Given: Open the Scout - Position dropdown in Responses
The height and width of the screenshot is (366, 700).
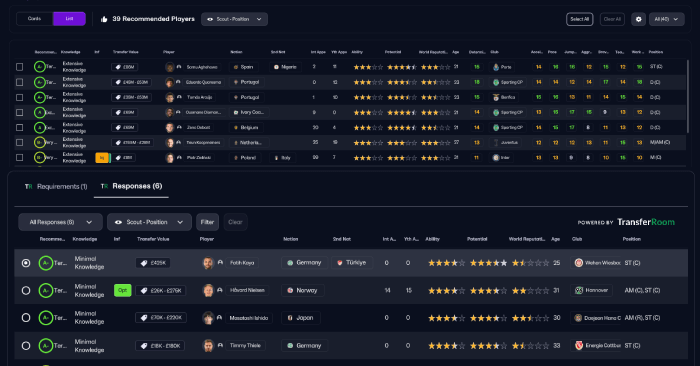Looking at the screenshot, I should [x=149, y=222].
